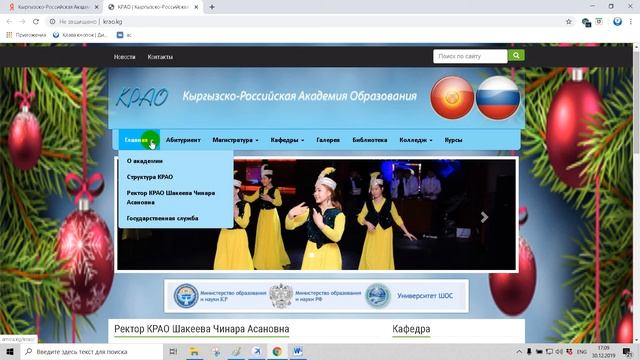Open the blue 'вс' bookmark icon
Image resolution: width=640 pixels, height=360 pixels.
[x=124, y=35]
